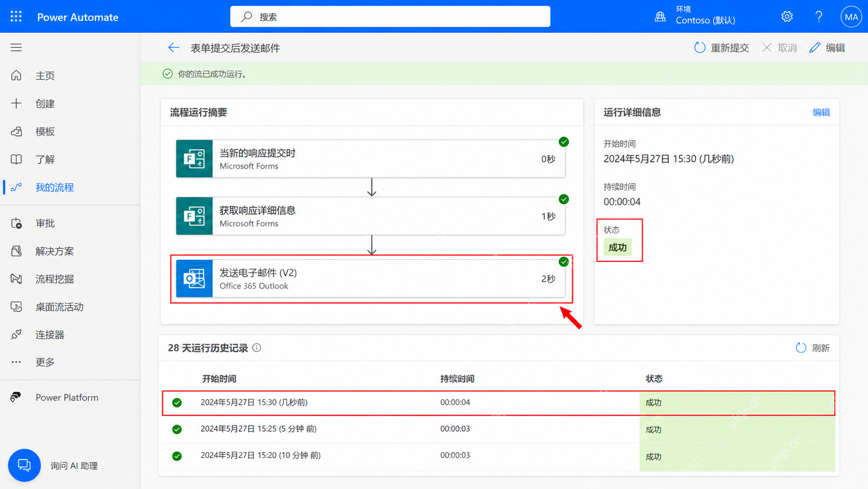Collapse the navigation hamburger menu
Viewport: 868px width, 489px height.
tap(16, 48)
